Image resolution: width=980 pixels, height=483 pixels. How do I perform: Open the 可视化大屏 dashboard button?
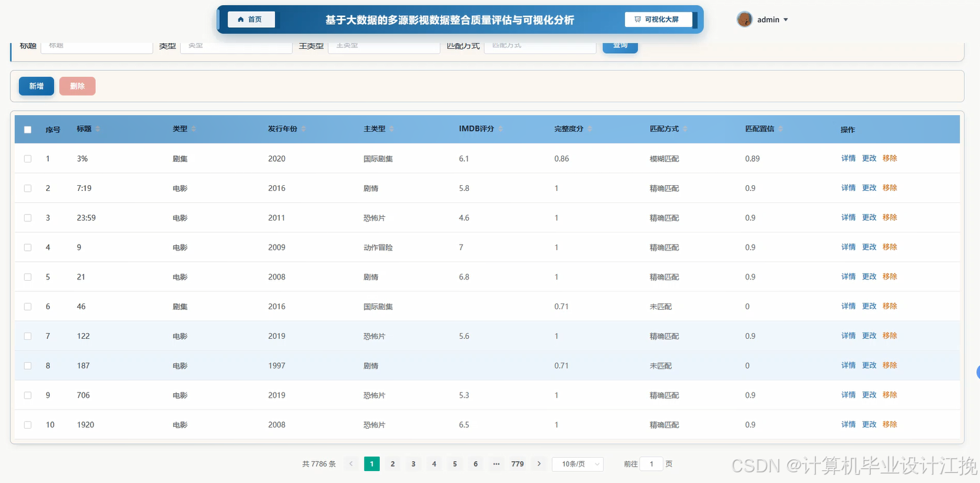click(x=658, y=20)
